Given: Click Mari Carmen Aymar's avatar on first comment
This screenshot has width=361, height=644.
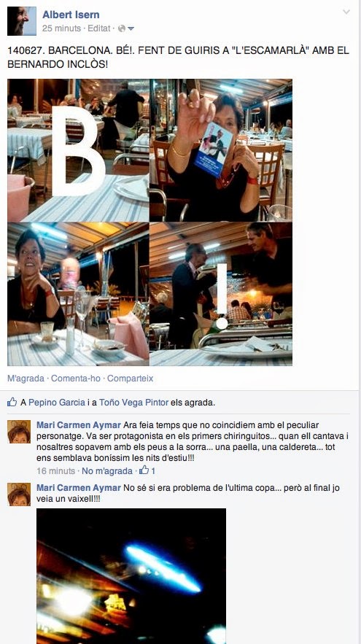Looking at the screenshot, I should pos(19,431).
